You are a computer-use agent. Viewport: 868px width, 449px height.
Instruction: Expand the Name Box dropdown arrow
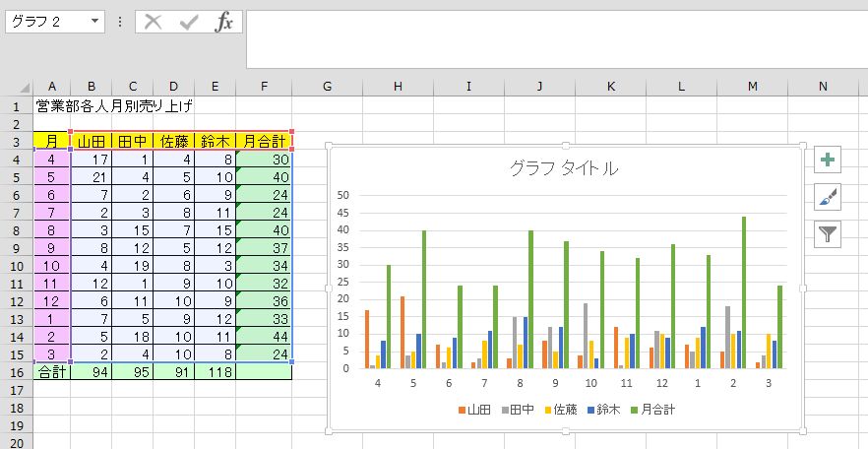[94, 22]
